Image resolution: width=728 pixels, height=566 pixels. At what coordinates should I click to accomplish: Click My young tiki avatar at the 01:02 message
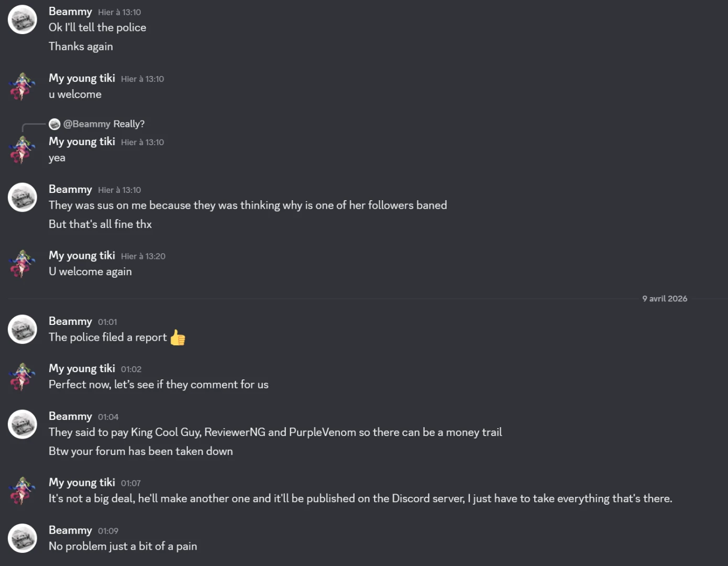click(22, 376)
